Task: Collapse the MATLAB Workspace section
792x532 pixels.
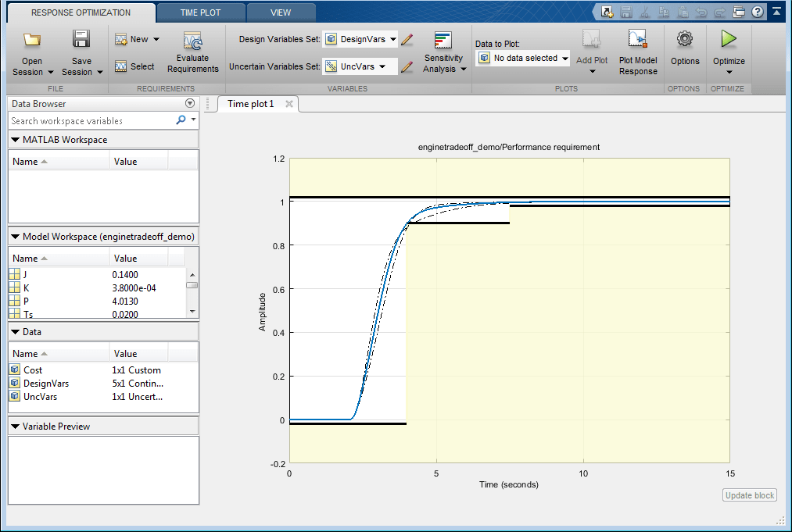Action: click(16, 140)
